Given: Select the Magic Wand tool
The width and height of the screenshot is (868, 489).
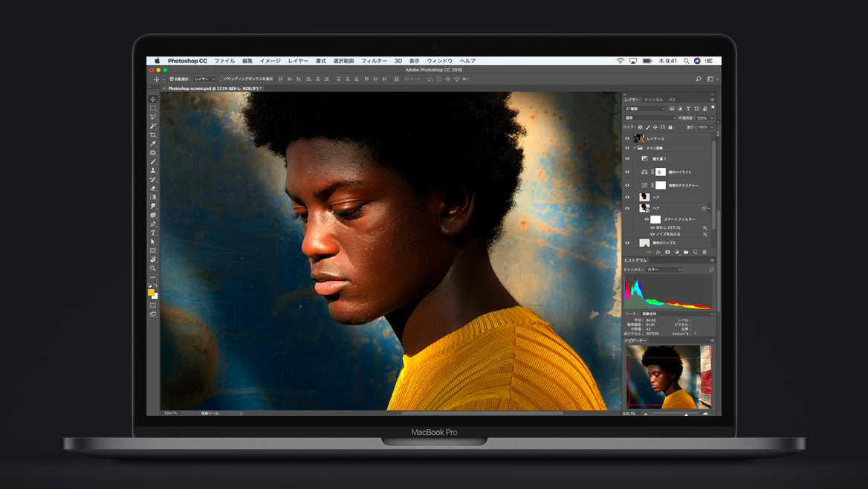Looking at the screenshot, I should (153, 126).
